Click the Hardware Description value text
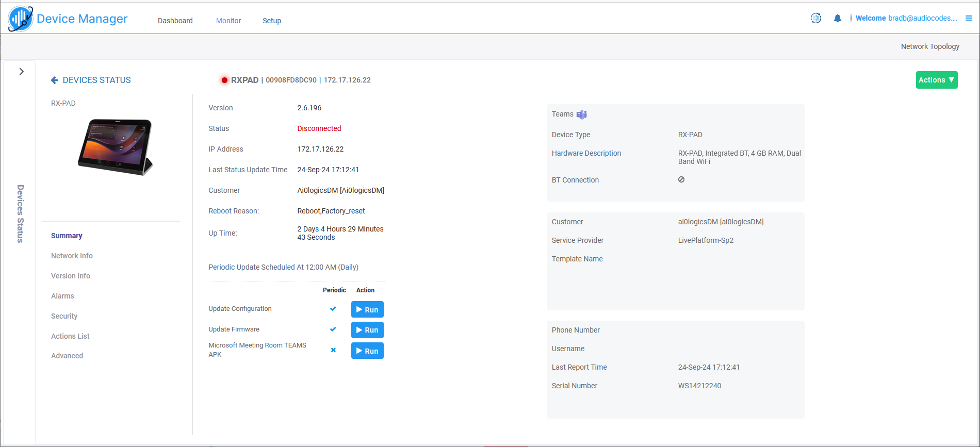 tap(740, 157)
